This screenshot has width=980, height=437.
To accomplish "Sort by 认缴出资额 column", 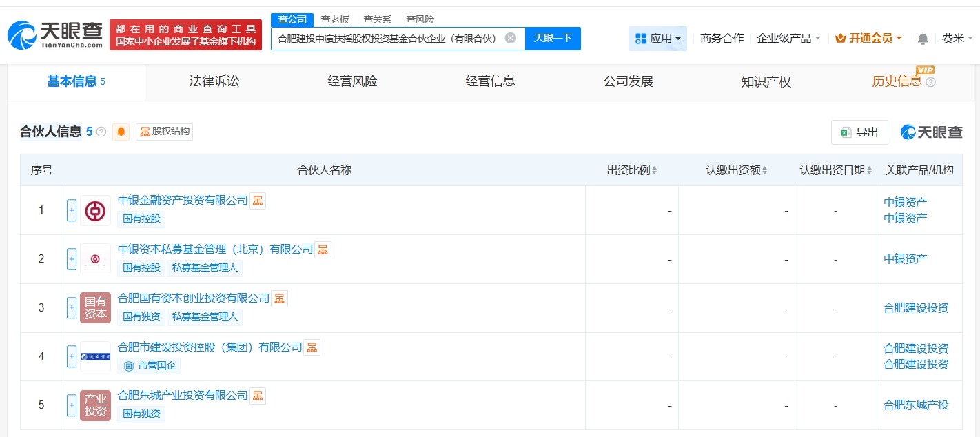I will (x=736, y=170).
